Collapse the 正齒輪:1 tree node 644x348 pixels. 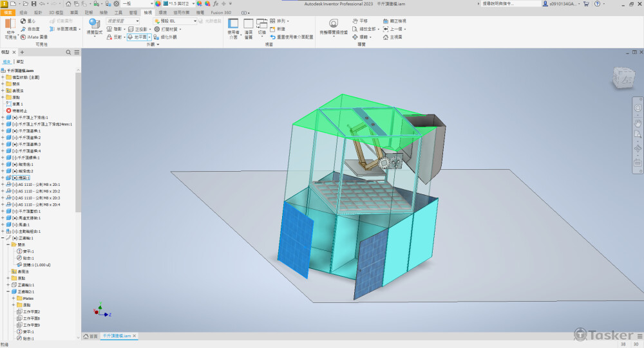[x=3, y=238]
